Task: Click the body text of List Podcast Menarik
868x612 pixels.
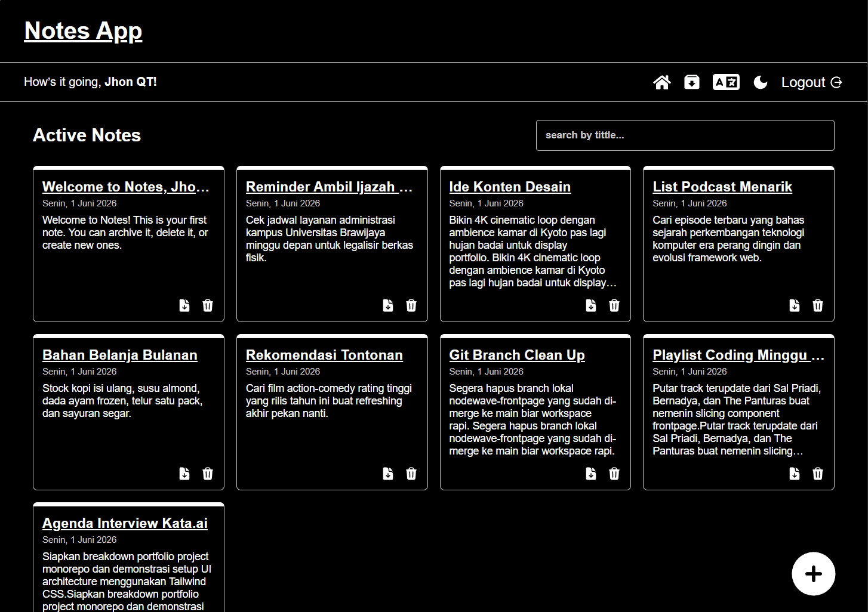Action: (x=728, y=239)
